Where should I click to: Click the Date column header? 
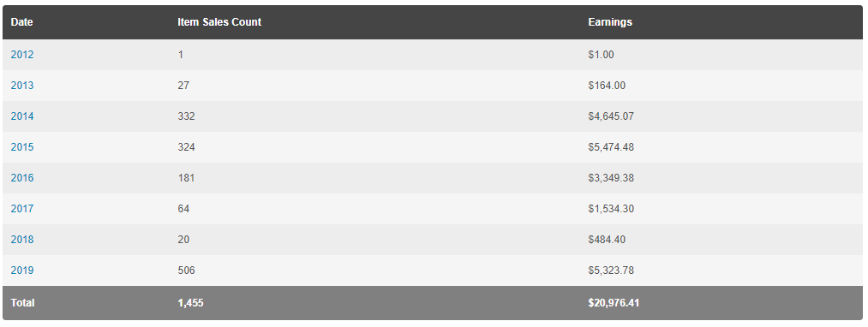tap(22, 22)
